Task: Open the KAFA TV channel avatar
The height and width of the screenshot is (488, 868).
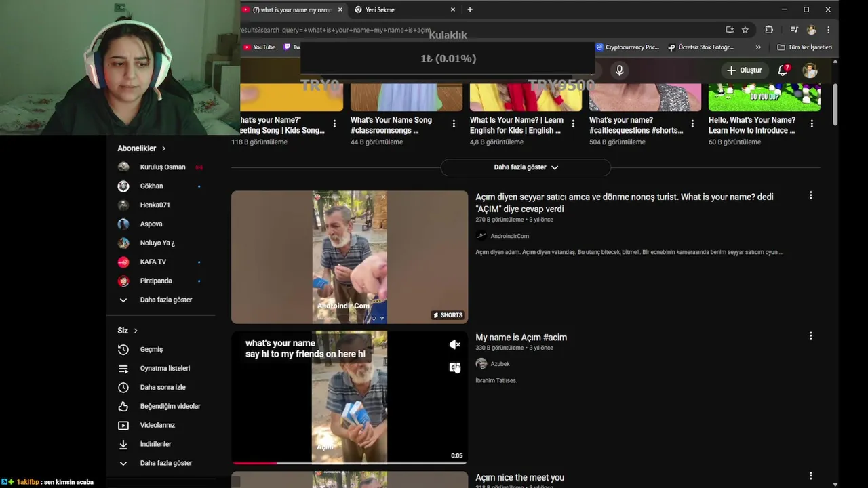Action: click(123, 262)
